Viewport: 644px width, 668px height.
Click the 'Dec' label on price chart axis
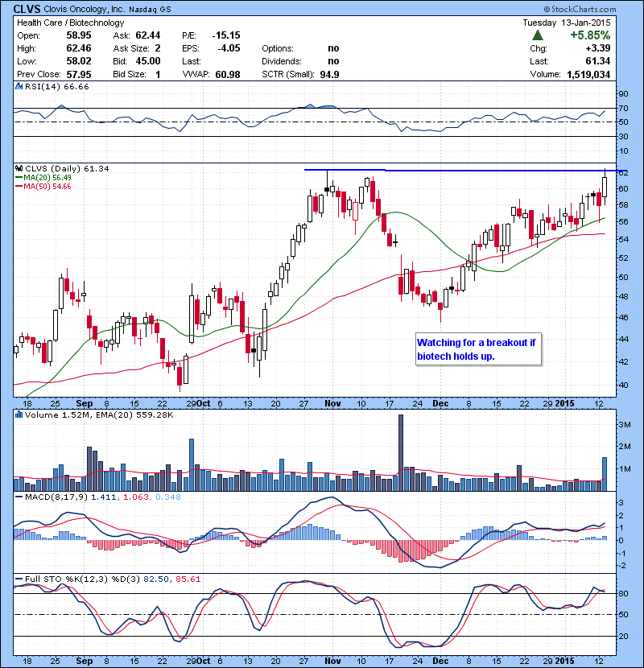coord(440,403)
